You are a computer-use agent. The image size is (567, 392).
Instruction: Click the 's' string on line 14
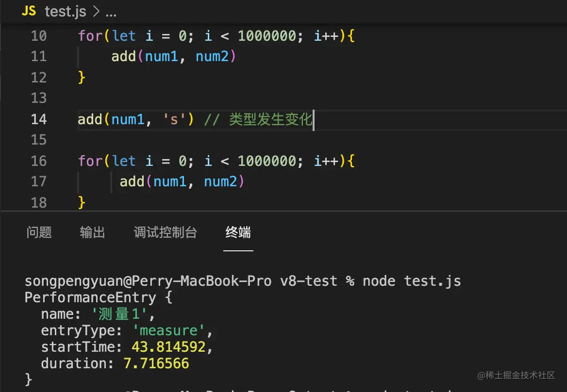tap(174, 119)
